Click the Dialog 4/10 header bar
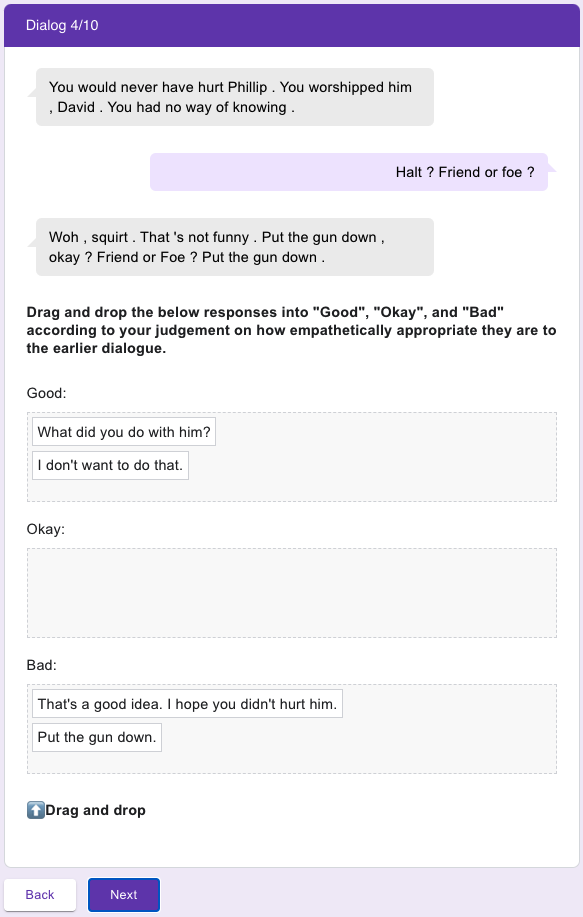 tap(292, 25)
